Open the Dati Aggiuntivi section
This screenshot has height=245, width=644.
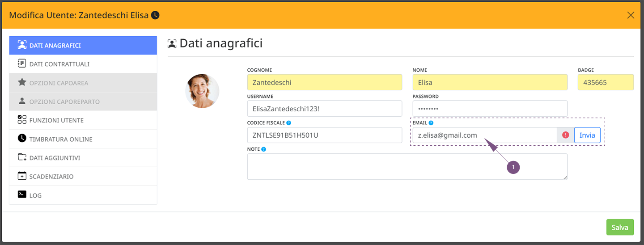[83, 158]
